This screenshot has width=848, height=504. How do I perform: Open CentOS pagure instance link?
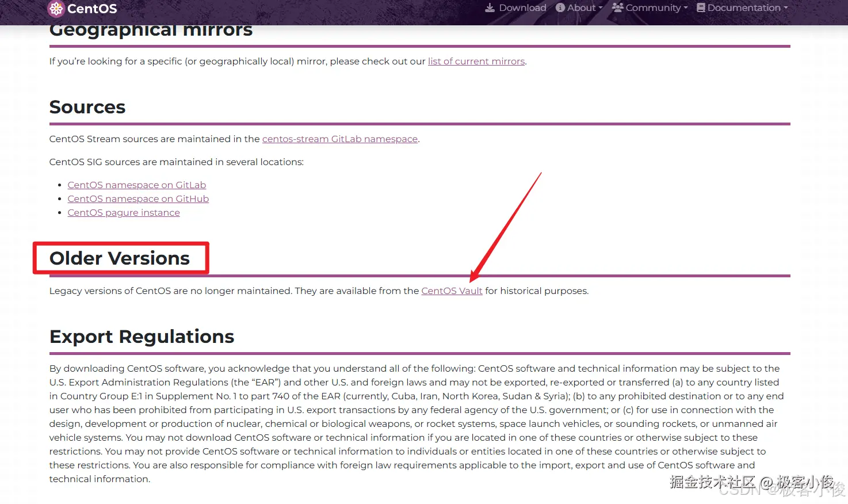[x=124, y=212]
